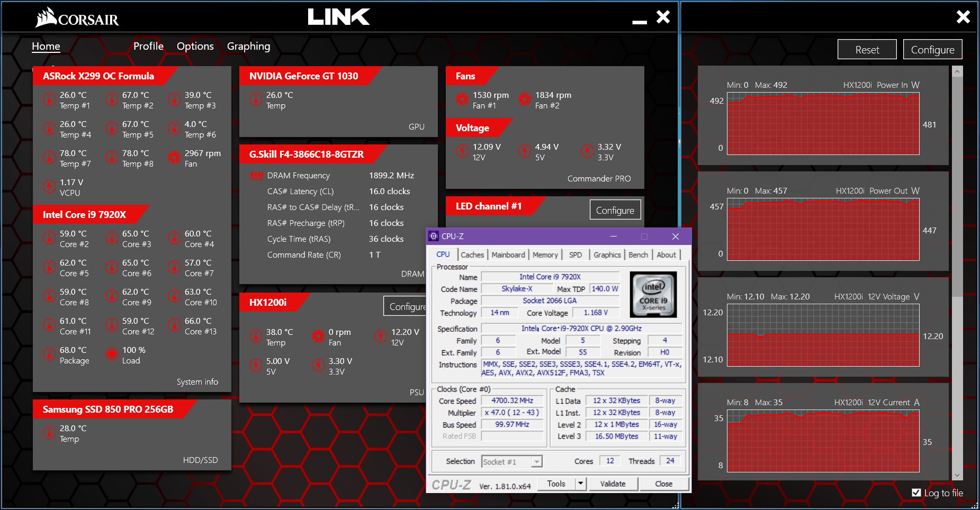The width and height of the screenshot is (980, 510).
Task: Click the HX1200i 0 rpm Fan icon
Action: pyautogui.click(x=318, y=336)
